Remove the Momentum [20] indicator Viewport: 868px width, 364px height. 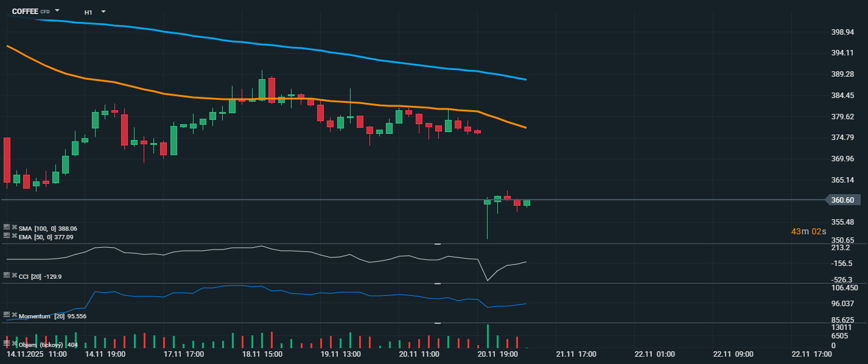click(14, 315)
